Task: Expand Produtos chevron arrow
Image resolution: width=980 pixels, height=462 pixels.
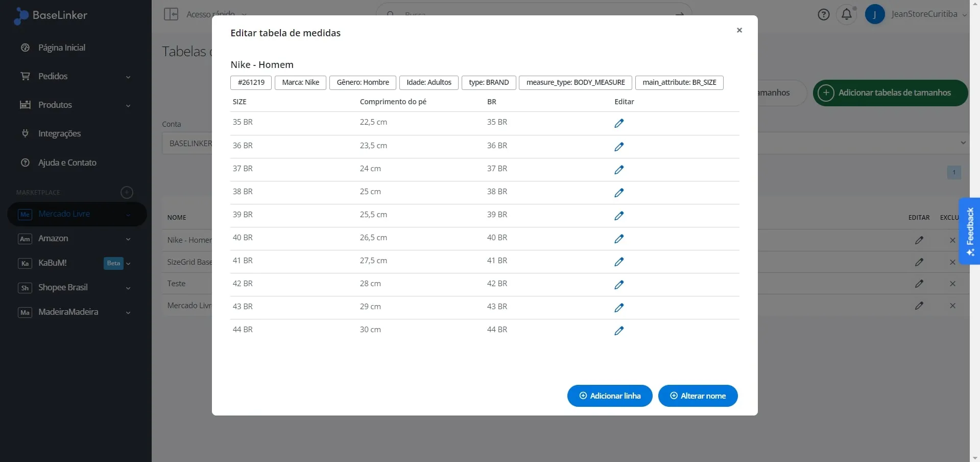Action: point(128,105)
